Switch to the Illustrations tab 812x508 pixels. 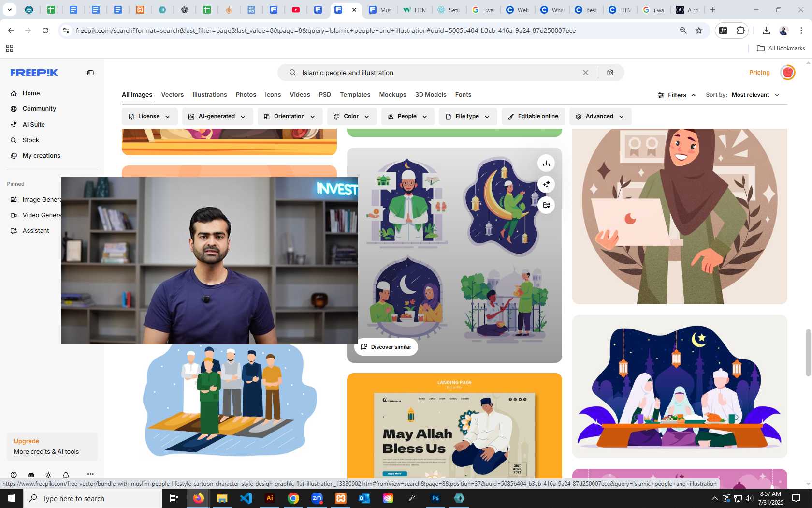(210, 95)
